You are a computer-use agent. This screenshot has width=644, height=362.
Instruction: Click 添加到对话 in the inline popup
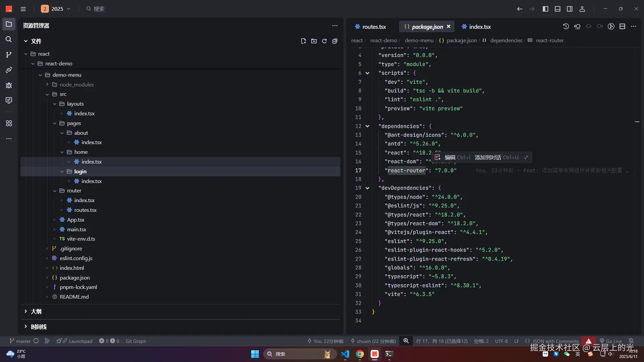tap(488, 157)
